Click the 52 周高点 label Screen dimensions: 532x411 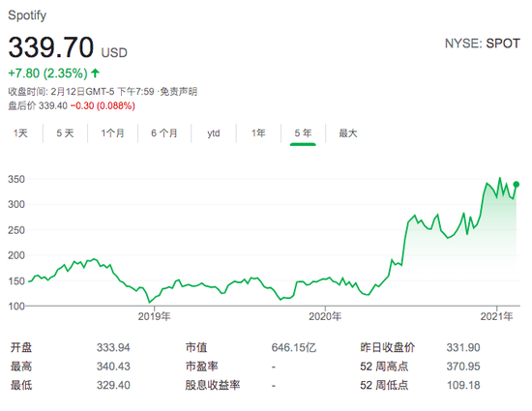pos(384,367)
